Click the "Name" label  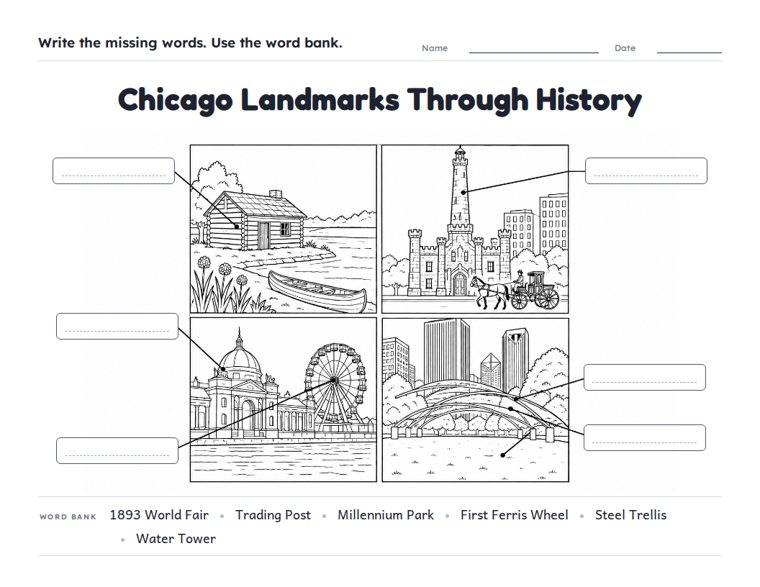click(x=434, y=48)
